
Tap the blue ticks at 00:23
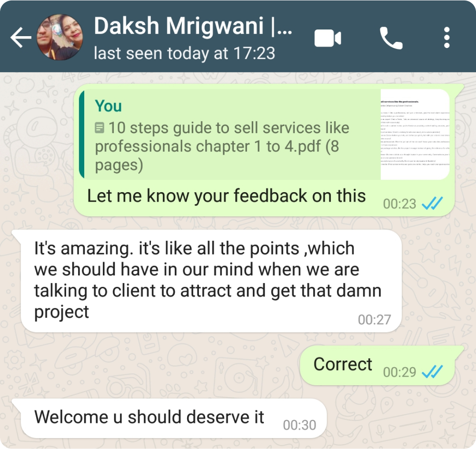coord(432,203)
